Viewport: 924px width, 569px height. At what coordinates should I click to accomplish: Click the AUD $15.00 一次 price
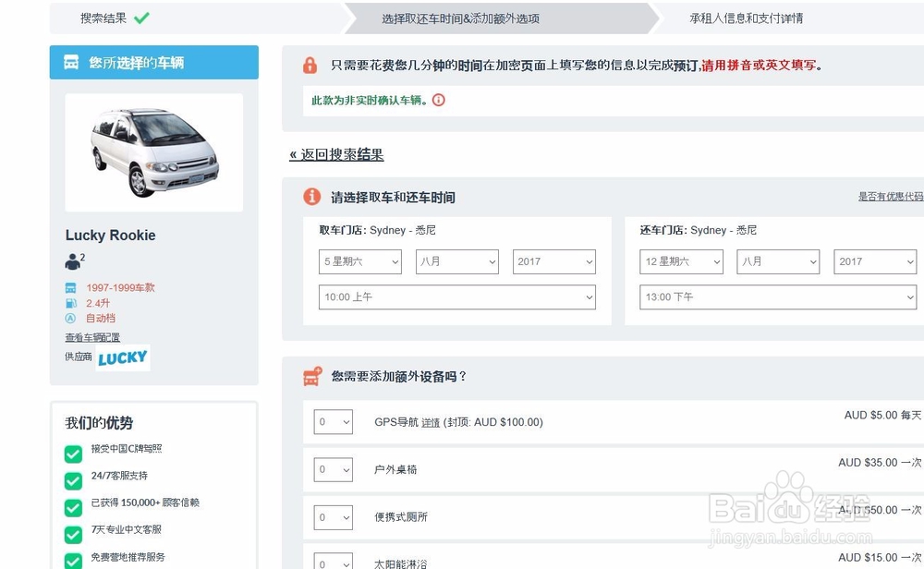click(880, 557)
